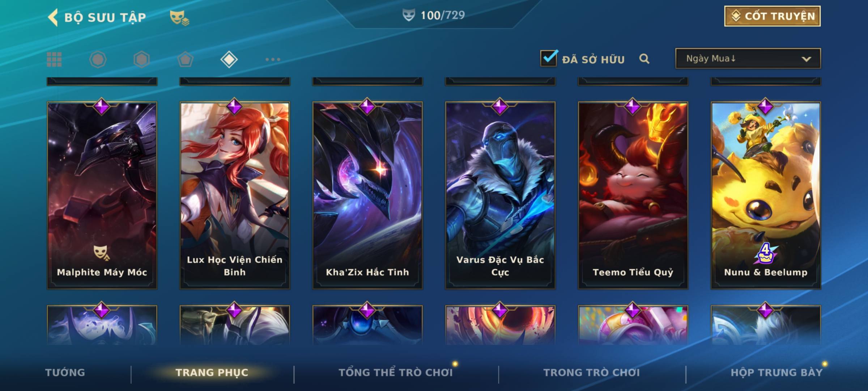
Task: Open the mask and coins icon near title
Action: 179,18
